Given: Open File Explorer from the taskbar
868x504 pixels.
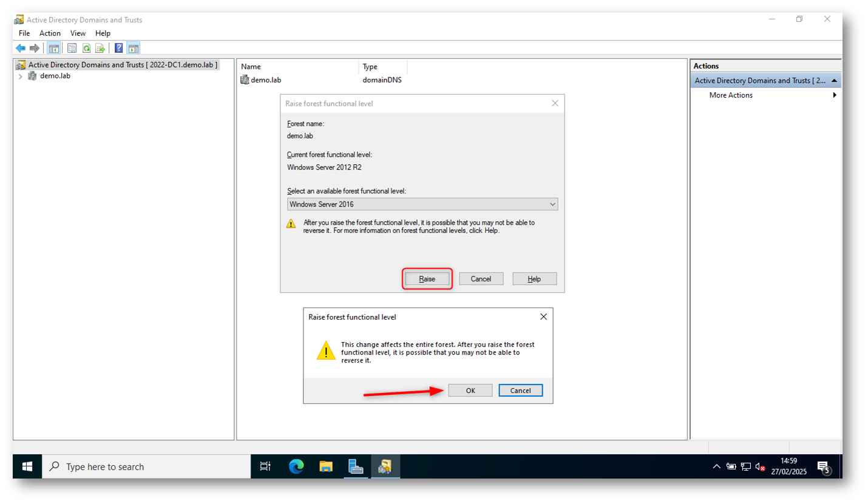Looking at the screenshot, I should (x=327, y=466).
